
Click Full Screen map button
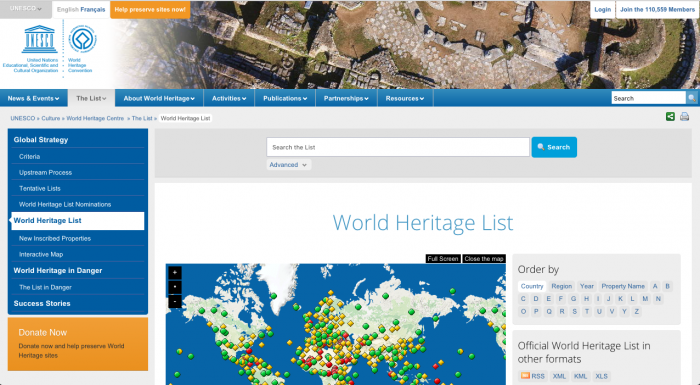click(443, 259)
